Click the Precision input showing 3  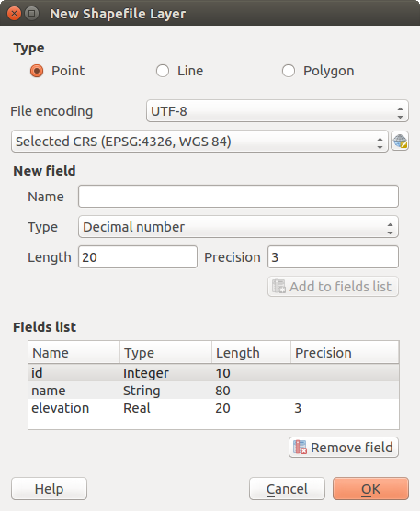(x=333, y=257)
